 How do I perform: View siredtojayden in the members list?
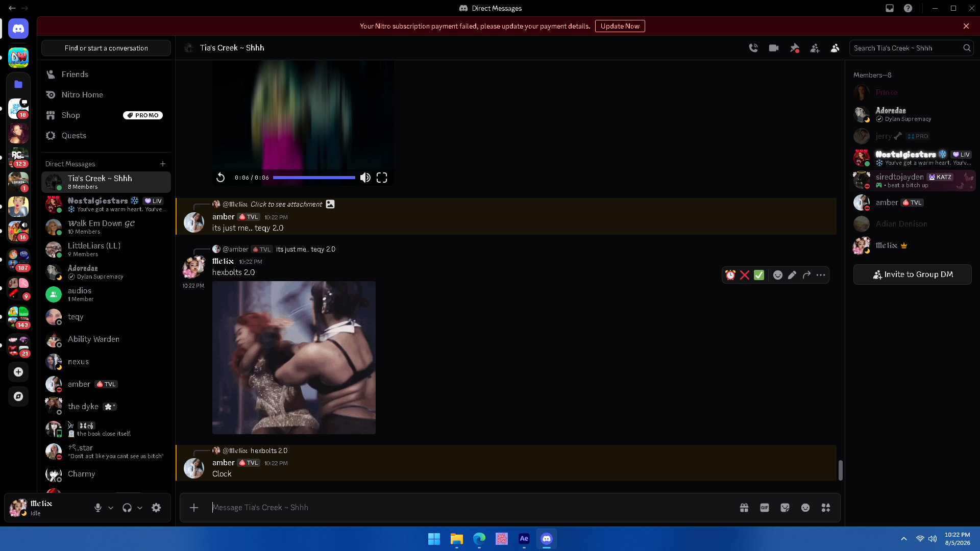click(914, 181)
